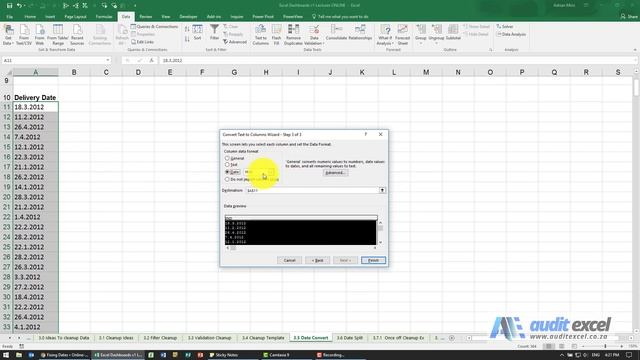Click the Windows Start button
The height and width of the screenshot is (360, 640).
pyautogui.click(x=6, y=355)
